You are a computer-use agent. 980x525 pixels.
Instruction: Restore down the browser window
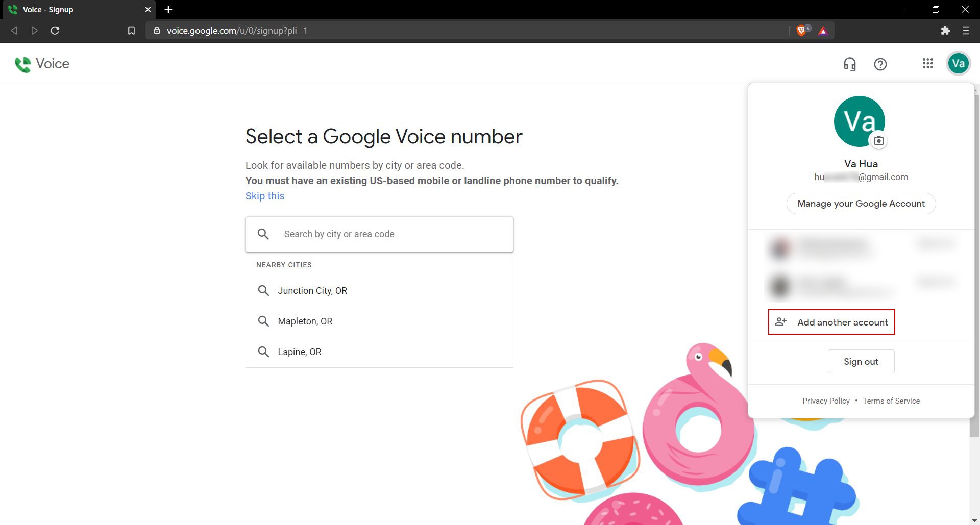tap(936, 10)
